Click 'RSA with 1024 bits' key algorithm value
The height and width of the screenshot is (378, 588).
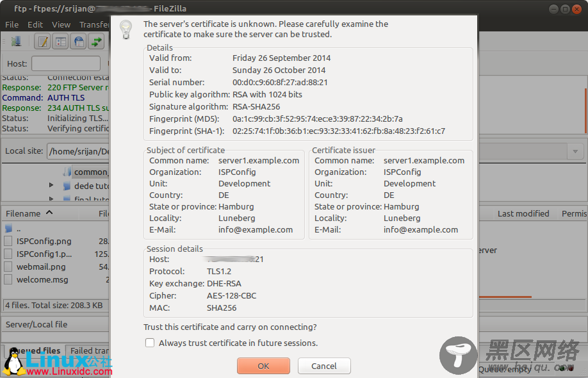tap(267, 94)
